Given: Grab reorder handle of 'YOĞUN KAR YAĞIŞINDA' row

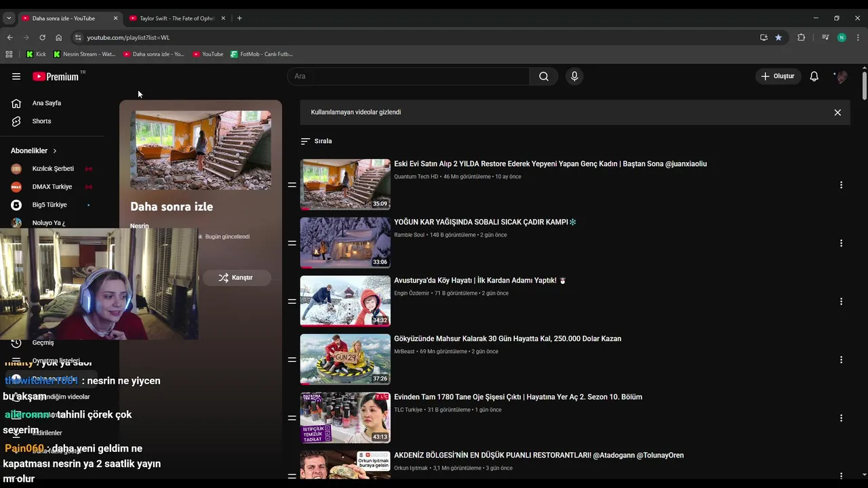Looking at the screenshot, I should (x=292, y=243).
